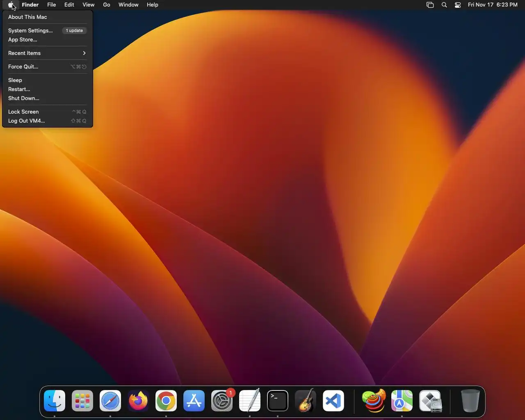Open the colorful stacked-rings app in Dock
This screenshot has width=525, height=420.
click(374, 401)
